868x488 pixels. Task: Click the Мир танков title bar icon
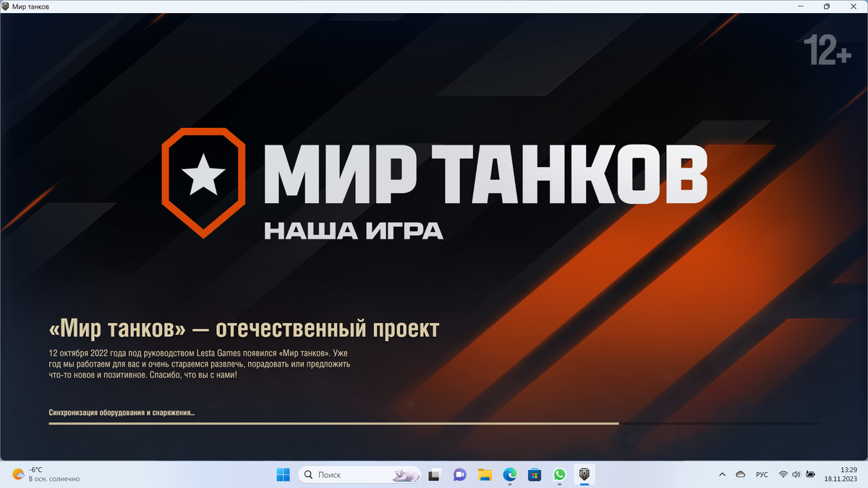[6, 7]
